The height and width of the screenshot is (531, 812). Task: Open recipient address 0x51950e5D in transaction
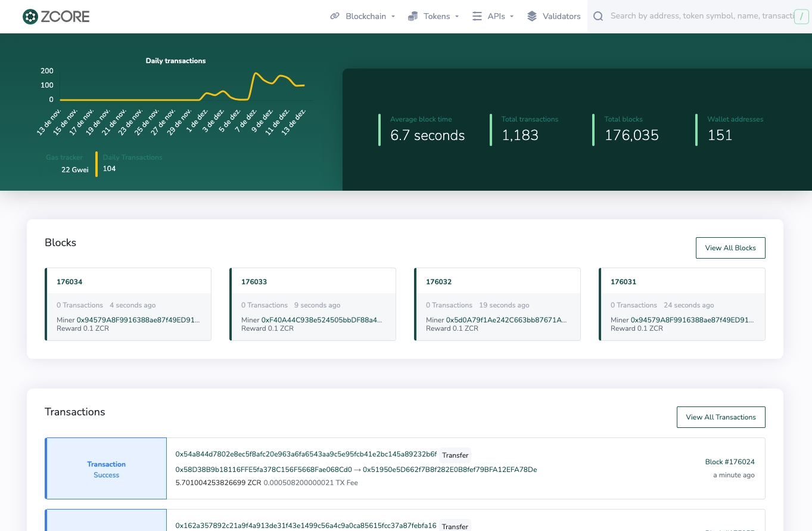[x=449, y=470]
